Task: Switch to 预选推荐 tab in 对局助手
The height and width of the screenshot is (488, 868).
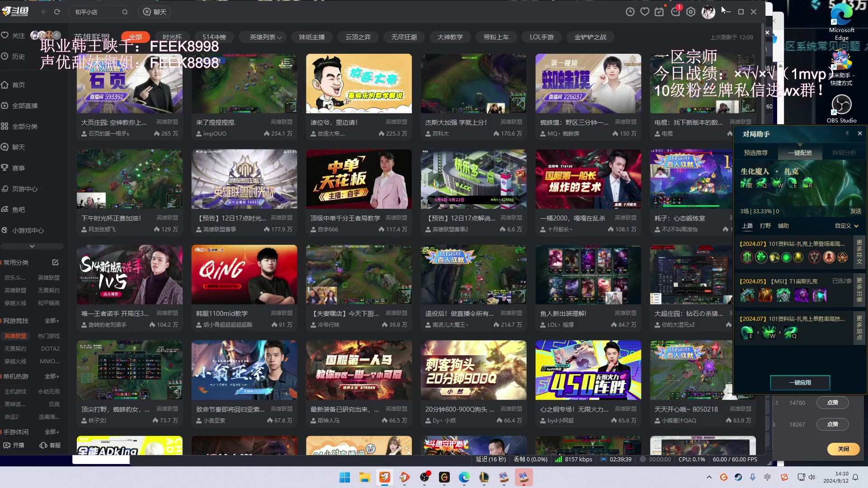Action: [756, 153]
